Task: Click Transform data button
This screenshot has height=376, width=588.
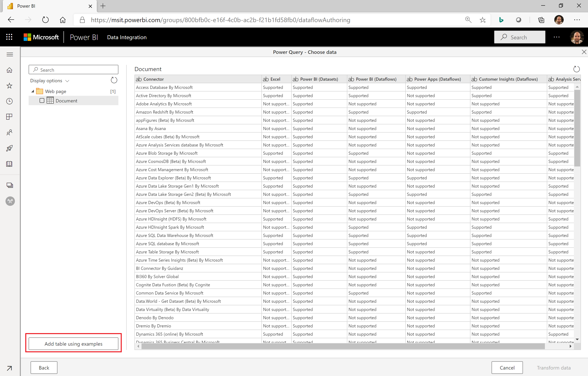Action: 554,368
